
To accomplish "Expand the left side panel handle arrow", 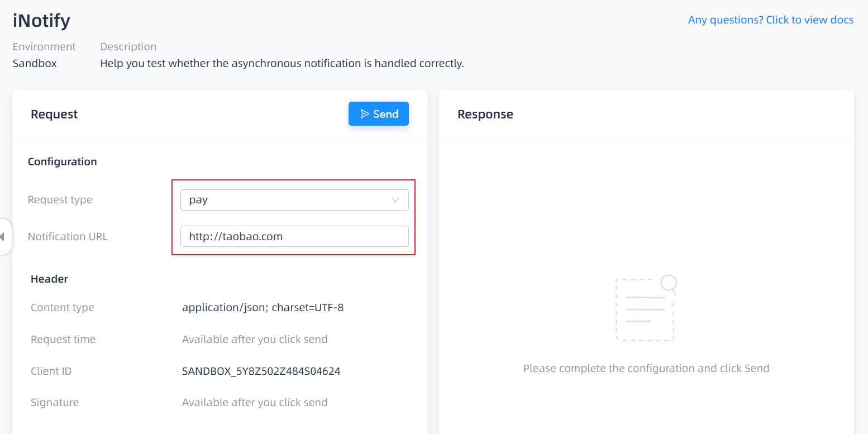I will point(3,237).
